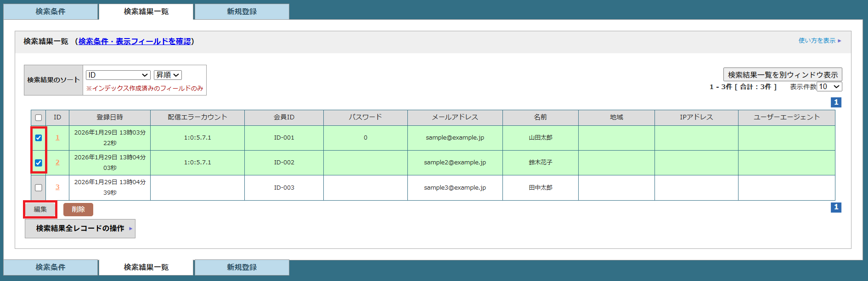Click 検索結果一覧を別ウィンドウ表示 button

click(783, 74)
